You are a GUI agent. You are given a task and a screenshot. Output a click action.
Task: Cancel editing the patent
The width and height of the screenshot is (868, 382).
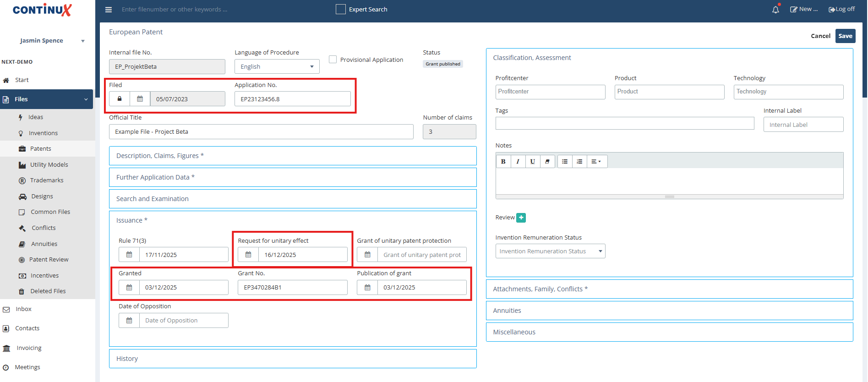click(x=820, y=36)
